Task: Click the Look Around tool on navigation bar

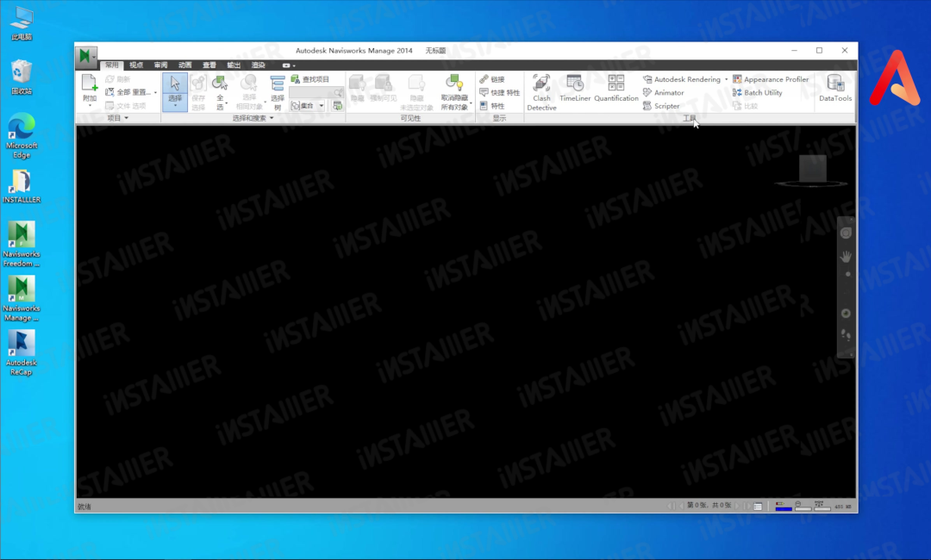Action: coord(846,314)
